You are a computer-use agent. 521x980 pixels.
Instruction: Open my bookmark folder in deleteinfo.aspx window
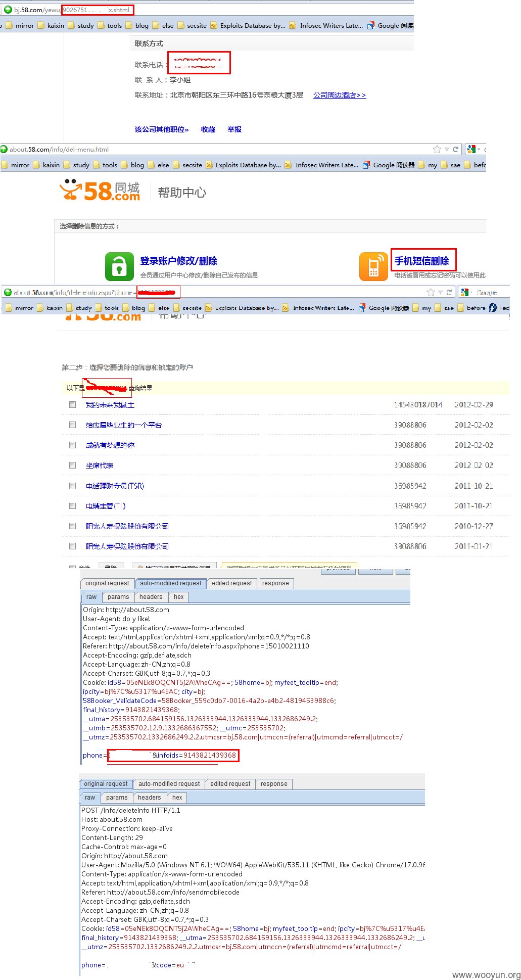pos(421,307)
